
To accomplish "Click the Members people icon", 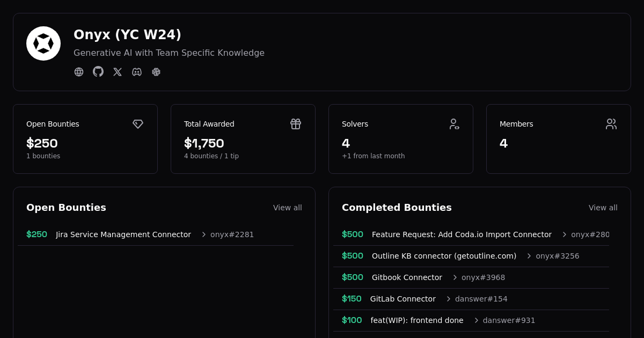I will pyautogui.click(x=611, y=124).
